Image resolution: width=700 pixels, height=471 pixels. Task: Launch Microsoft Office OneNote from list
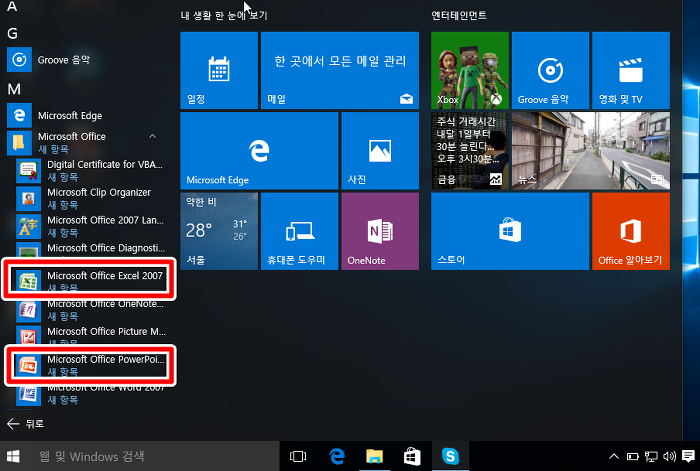coord(91,310)
